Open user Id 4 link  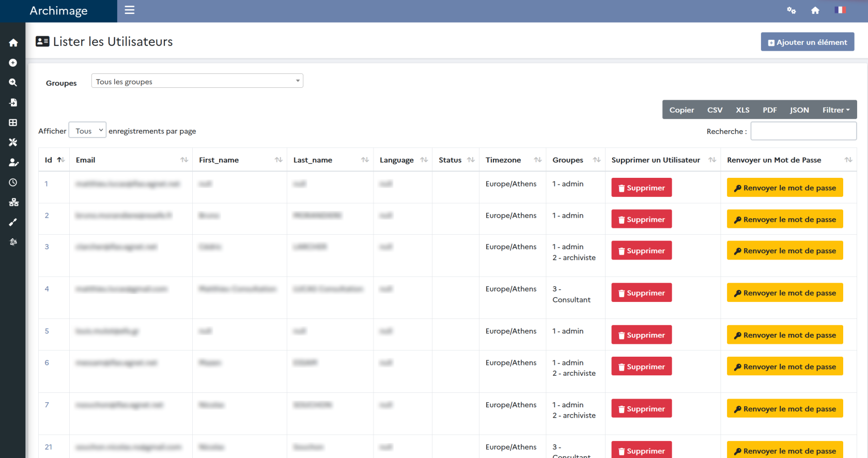click(x=47, y=288)
